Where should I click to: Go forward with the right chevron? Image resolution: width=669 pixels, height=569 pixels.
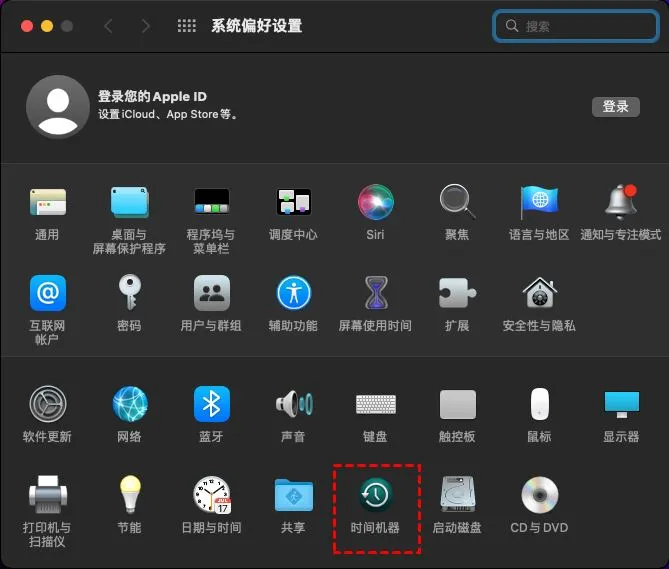point(145,26)
